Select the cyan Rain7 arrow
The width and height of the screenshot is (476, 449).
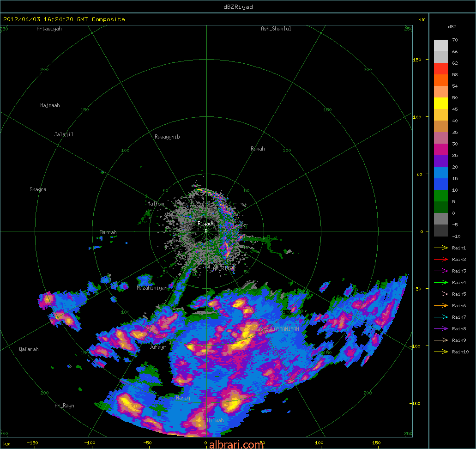point(441,317)
